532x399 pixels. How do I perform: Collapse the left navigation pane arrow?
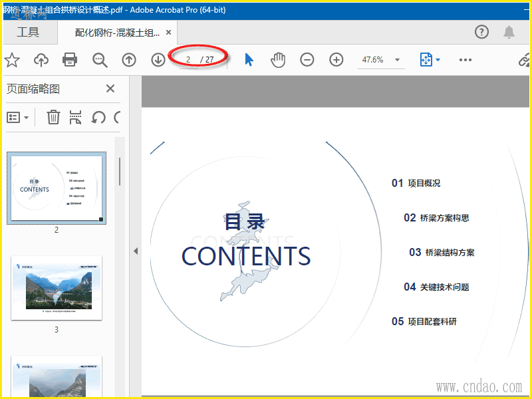[136, 251]
